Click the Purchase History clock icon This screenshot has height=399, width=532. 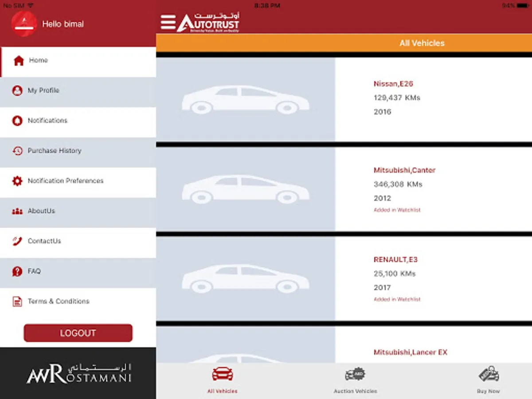pos(17,151)
